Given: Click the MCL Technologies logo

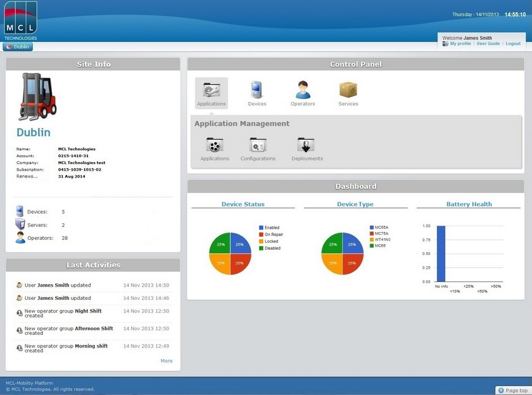Looking at the screenshot, I should pos(21,21).
